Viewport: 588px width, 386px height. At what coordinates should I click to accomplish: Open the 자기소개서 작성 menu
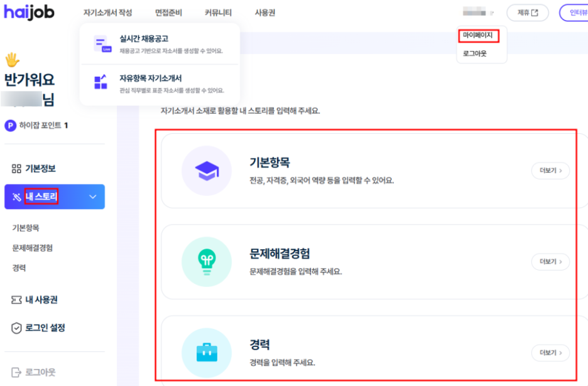point(107,13)
